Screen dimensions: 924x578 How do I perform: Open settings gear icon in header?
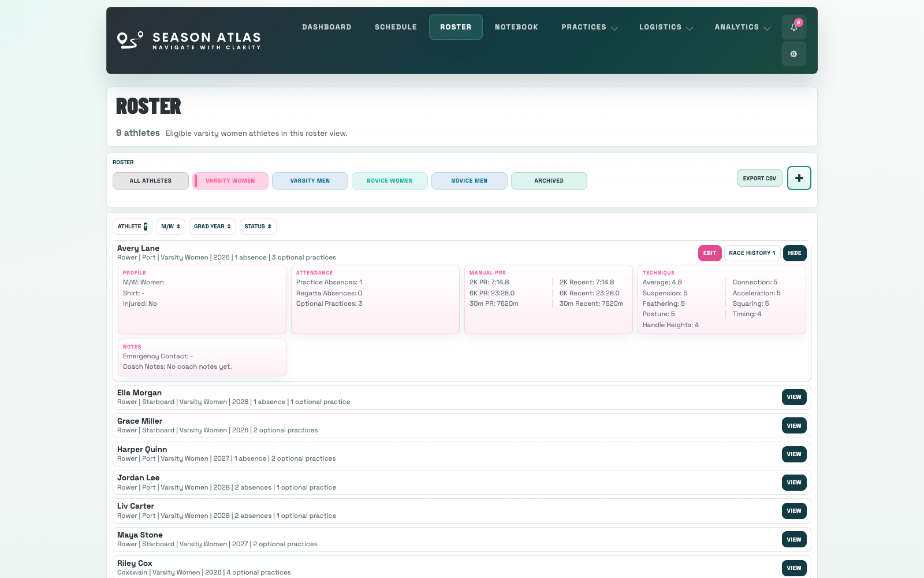794,54
